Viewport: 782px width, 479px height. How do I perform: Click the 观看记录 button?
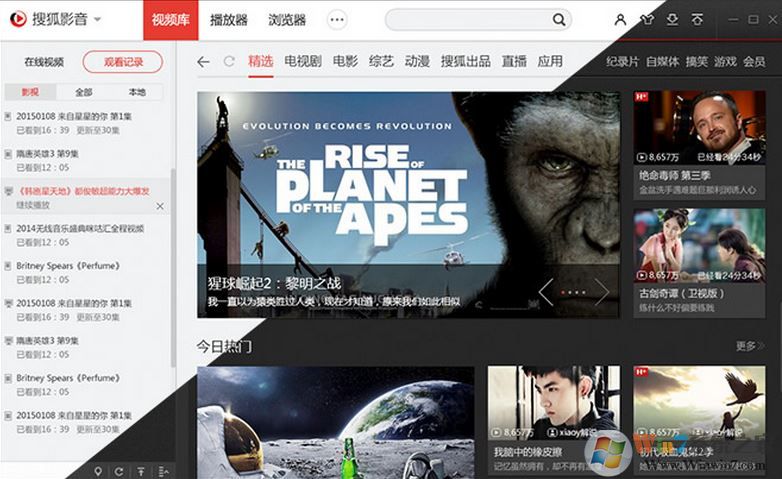pos(123,62)
